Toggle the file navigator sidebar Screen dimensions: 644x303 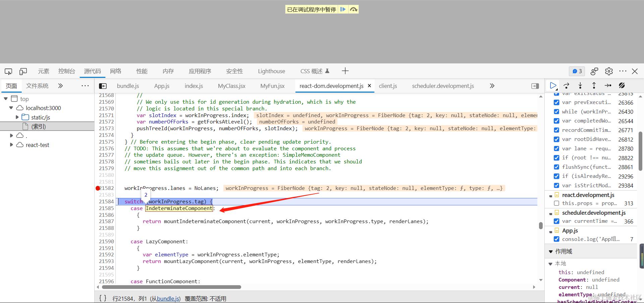pos(103,86)
